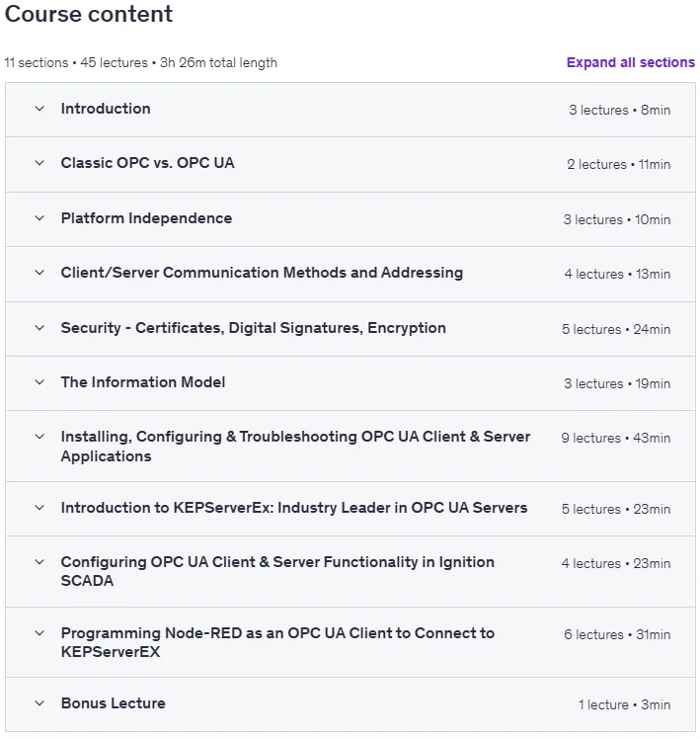Open Programming Node-RED as an OPC UA Client title
The height and width of the screenshot is (739, 700).
coord(277,642)
